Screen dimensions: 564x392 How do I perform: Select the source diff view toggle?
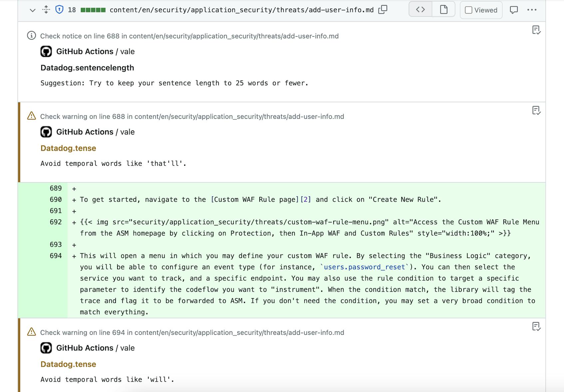point(421,9)
